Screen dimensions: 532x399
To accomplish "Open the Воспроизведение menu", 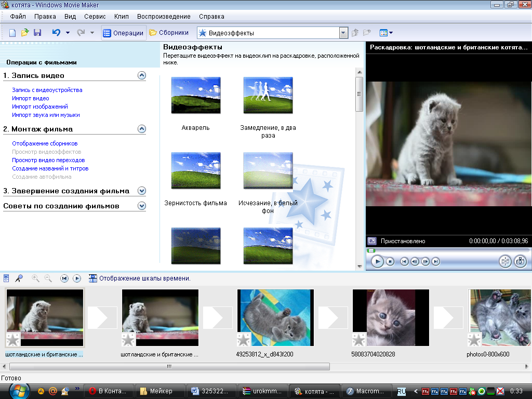I will pyautogui.click(x=164, y=16).
